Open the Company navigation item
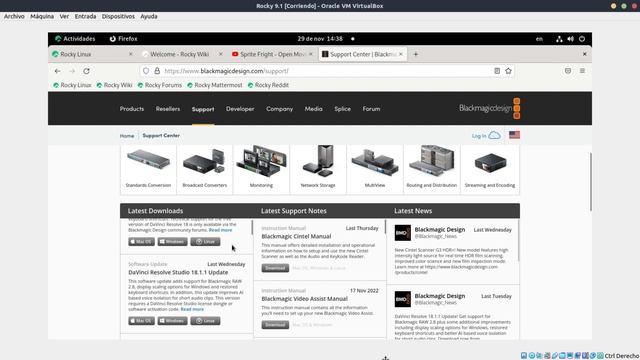The width and height of the screenshot is (640, 360). coord(280,109)
